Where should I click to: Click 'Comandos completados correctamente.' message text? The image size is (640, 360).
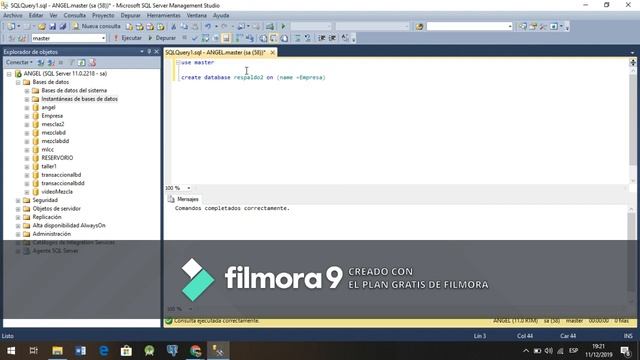click(x=232, y=208)
